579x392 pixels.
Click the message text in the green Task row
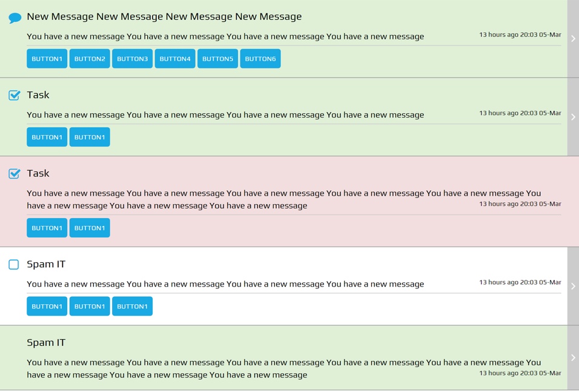click(x=225, y=115)
